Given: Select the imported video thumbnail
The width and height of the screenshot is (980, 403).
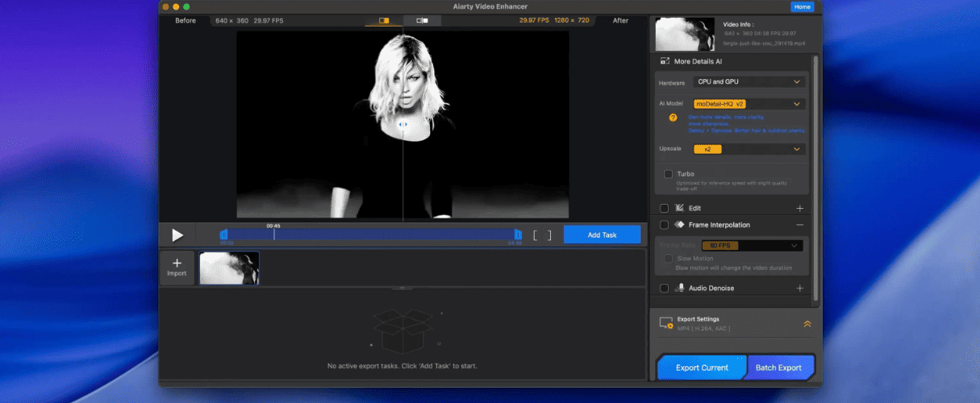Looking at the screenshot, I should [x=230, y=268].
